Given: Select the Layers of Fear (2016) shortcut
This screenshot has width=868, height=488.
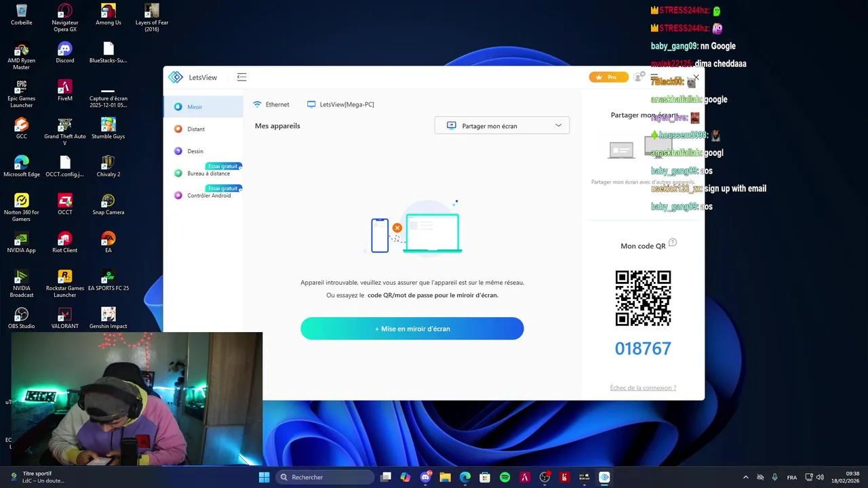Looking at the screenshot, I should (152, 18).
